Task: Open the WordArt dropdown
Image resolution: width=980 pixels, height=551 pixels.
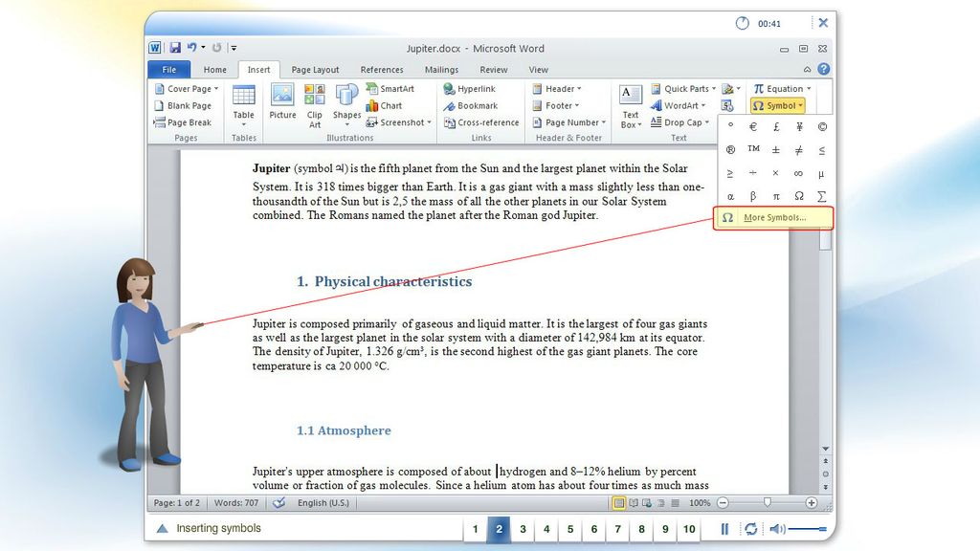Action: [679, 105]
